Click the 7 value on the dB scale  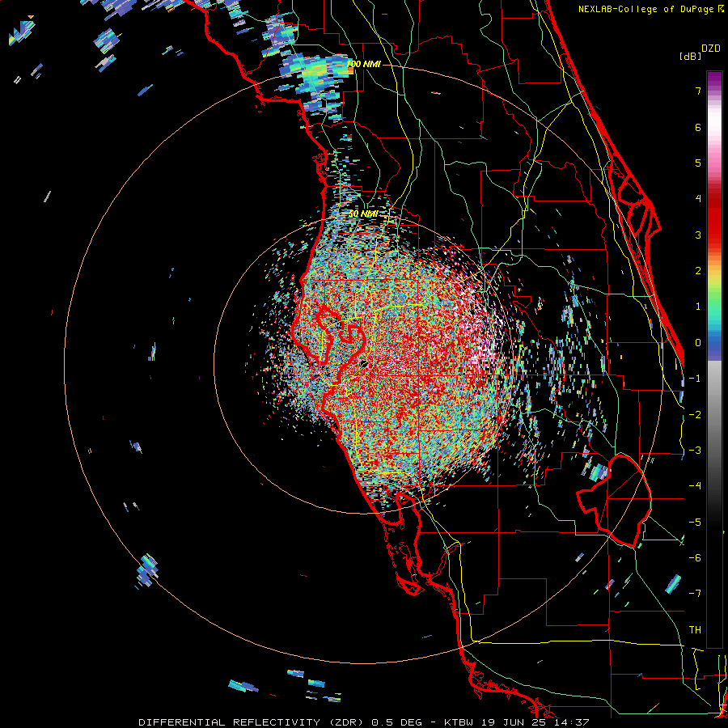(x=698, y=91)
